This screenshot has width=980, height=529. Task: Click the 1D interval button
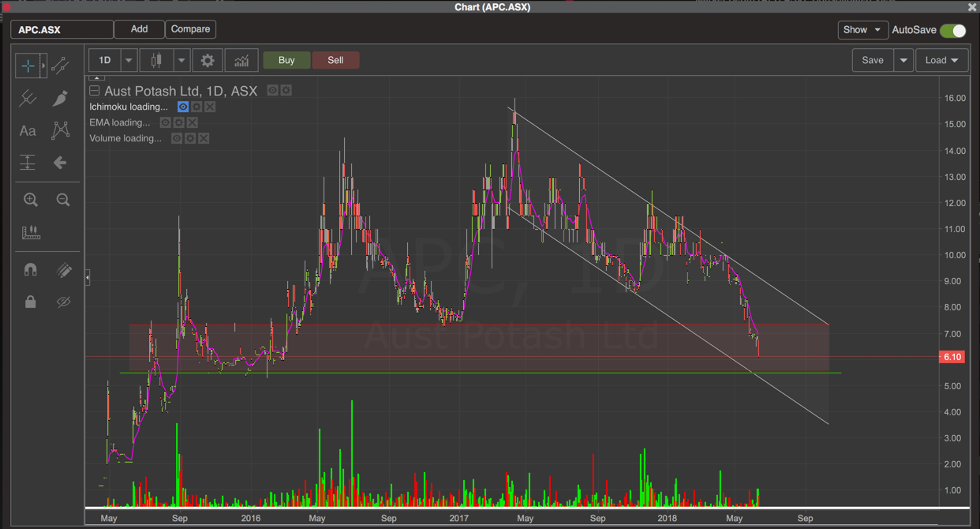pyautogui.click(x=104, y=60)
